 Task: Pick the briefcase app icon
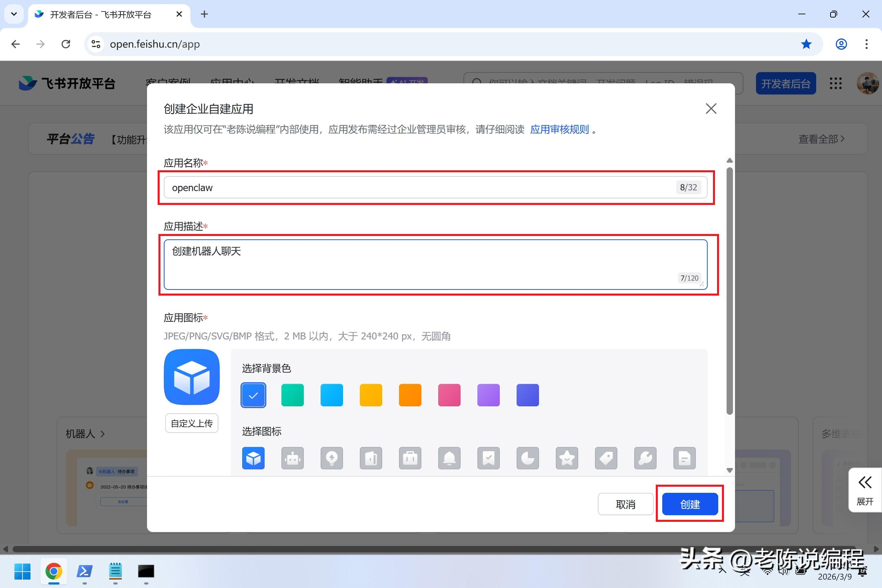coord(410,458)
